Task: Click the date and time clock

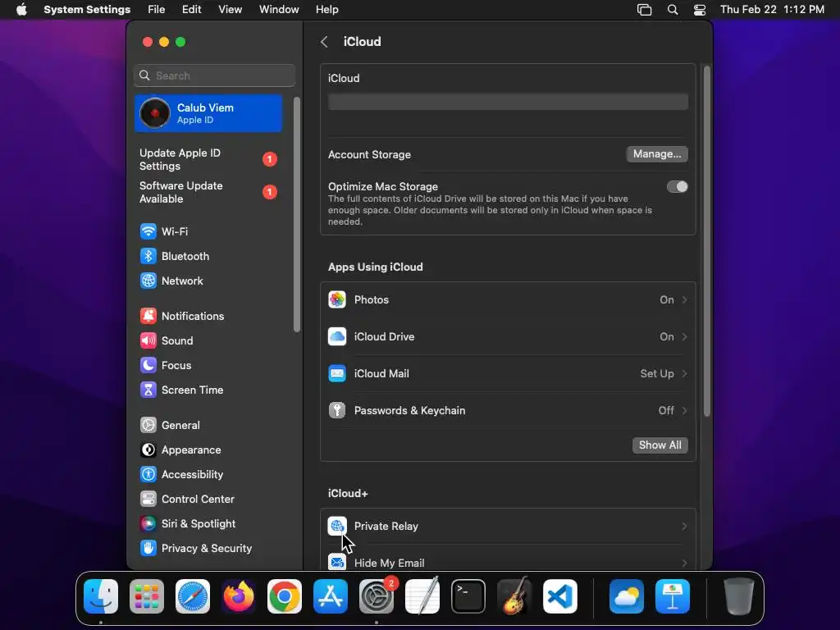Action: coord(772,10)
